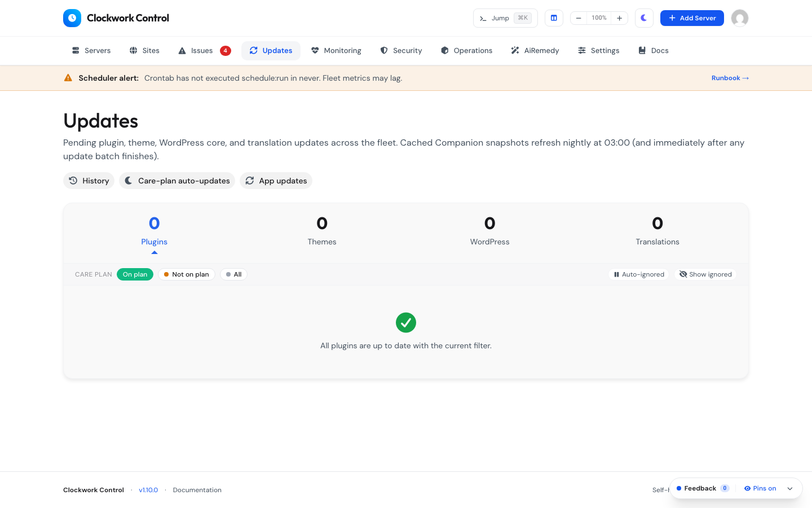Filter by Not on plan
This screenshot has height=508, width=812.
(187, 274)
